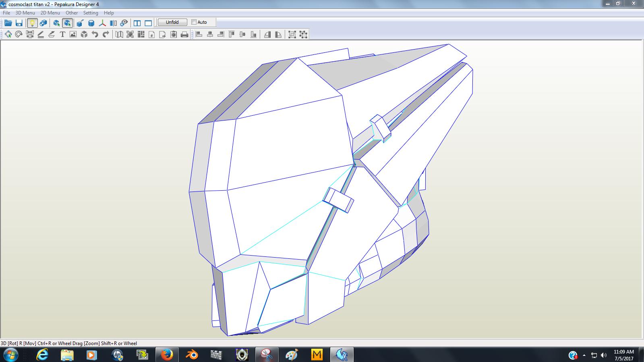The height and width of the screenshot is (362, 644).
Task: Switch to the single-pane window view
Action: tap(148, 23)
